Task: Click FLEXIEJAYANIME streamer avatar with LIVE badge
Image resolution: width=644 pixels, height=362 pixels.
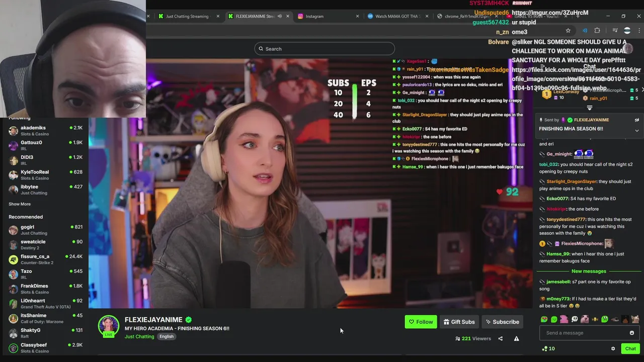Action: (x=109, y=326)
